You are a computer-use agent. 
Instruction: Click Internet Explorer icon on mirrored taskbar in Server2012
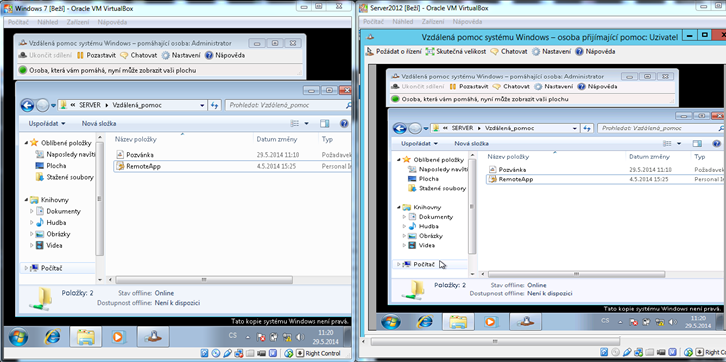[425, 322]
